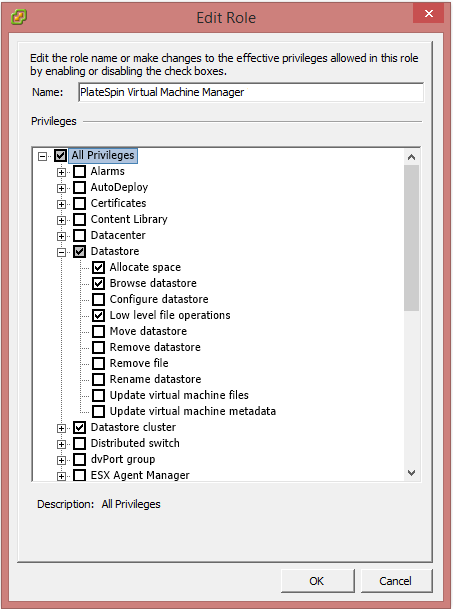Collapse the All Privileges root node
The image size is (453, 609).
point(42,156)
